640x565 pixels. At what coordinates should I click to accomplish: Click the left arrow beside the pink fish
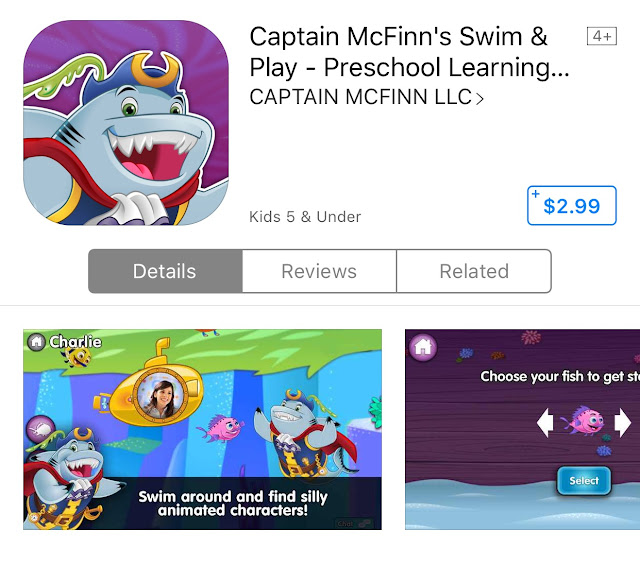(545, 423)
